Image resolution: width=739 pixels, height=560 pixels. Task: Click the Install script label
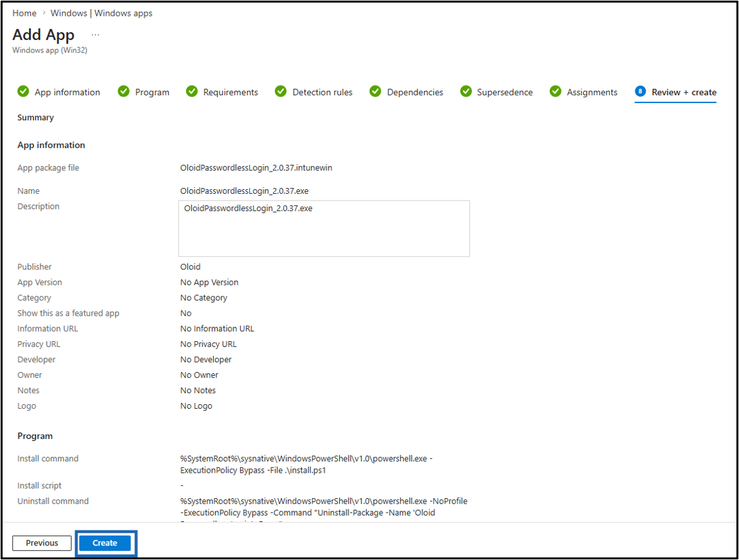[x=39, y=486]
